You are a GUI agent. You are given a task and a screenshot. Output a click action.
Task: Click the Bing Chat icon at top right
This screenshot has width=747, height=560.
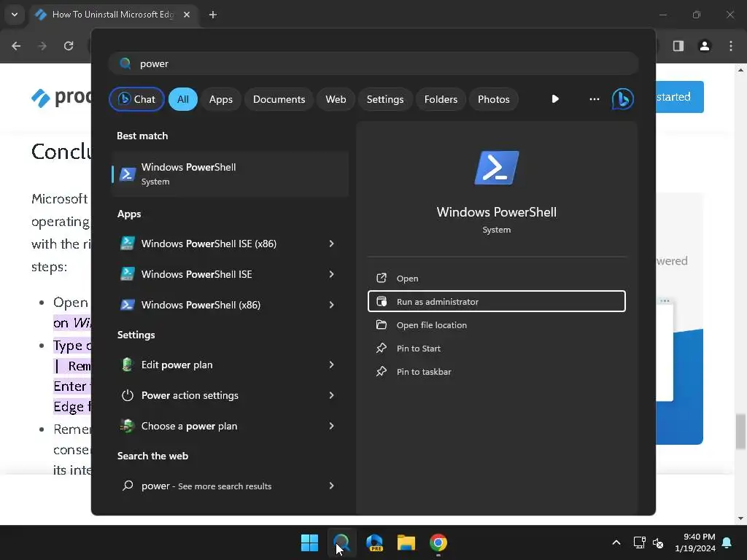623,99
